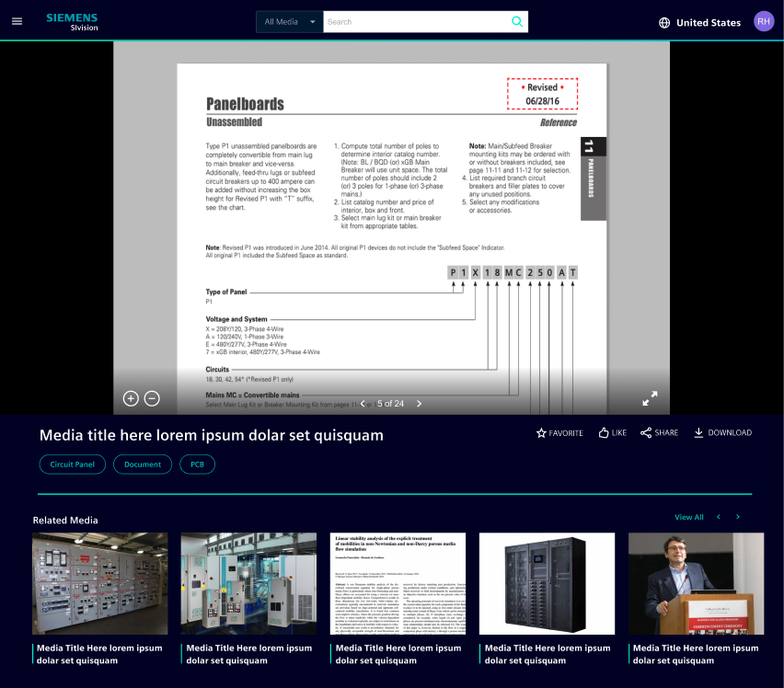Click the magnifier search icon
Viewport: 784px width, 688px height.
517,21
